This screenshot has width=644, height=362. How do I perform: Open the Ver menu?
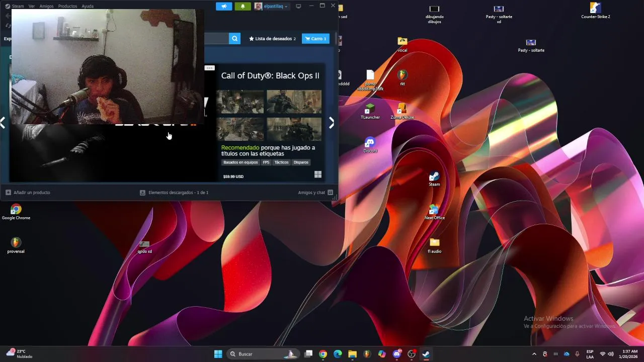(32, 6)
